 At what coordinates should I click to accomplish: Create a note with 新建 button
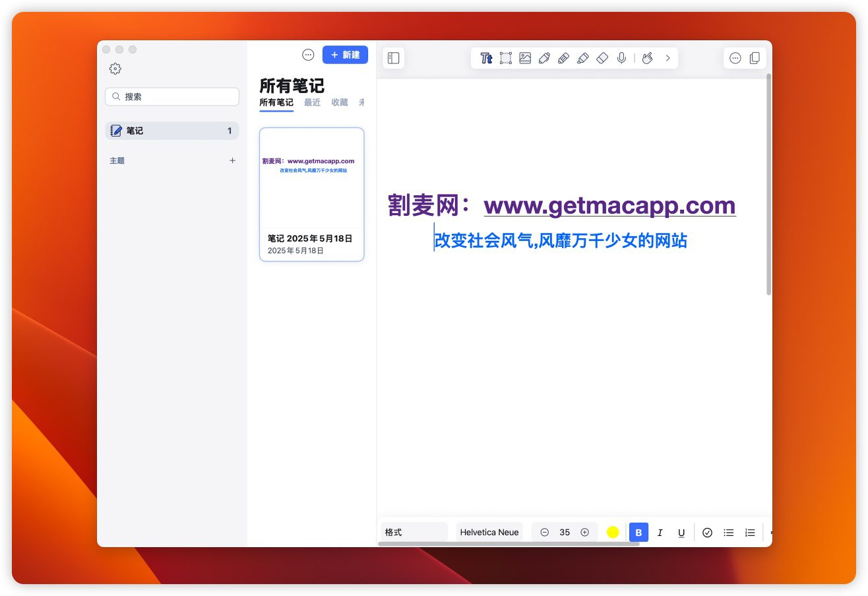click(x=345, y=55)
